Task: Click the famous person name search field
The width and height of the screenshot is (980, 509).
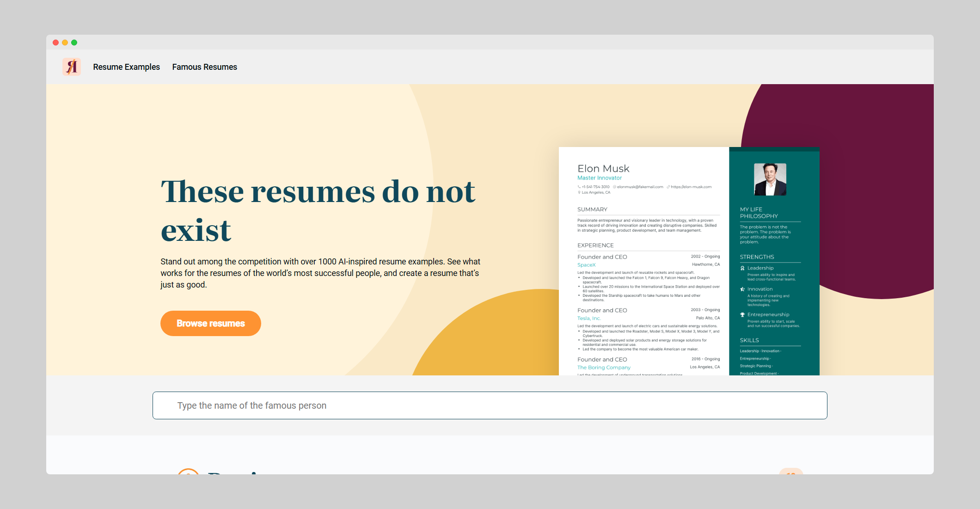Action: [490, 405]
